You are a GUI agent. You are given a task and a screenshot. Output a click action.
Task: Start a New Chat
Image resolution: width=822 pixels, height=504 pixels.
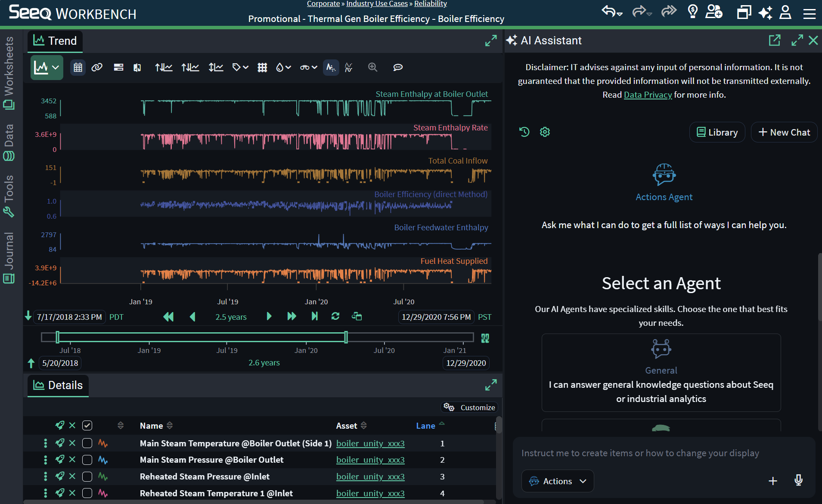[784, 132]
